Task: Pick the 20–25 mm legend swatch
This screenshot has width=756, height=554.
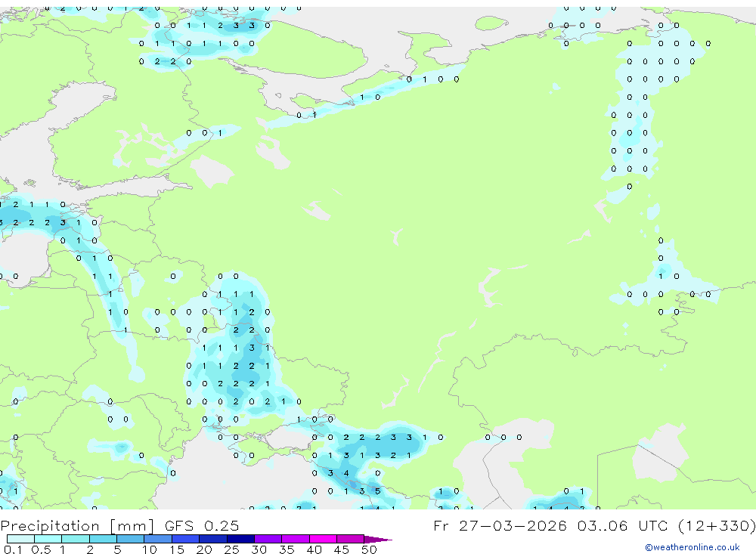Action: click(213, 539)
